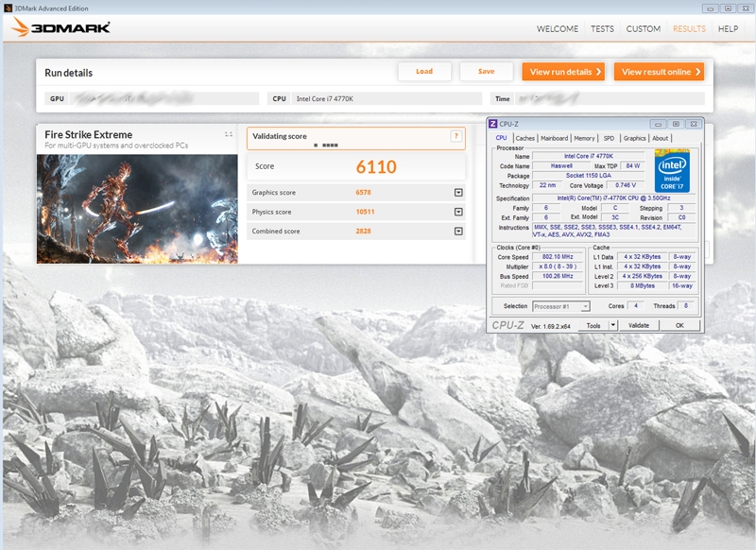
Task: Select the Memory tab in CPU-Z
Action: click(584, 138)
